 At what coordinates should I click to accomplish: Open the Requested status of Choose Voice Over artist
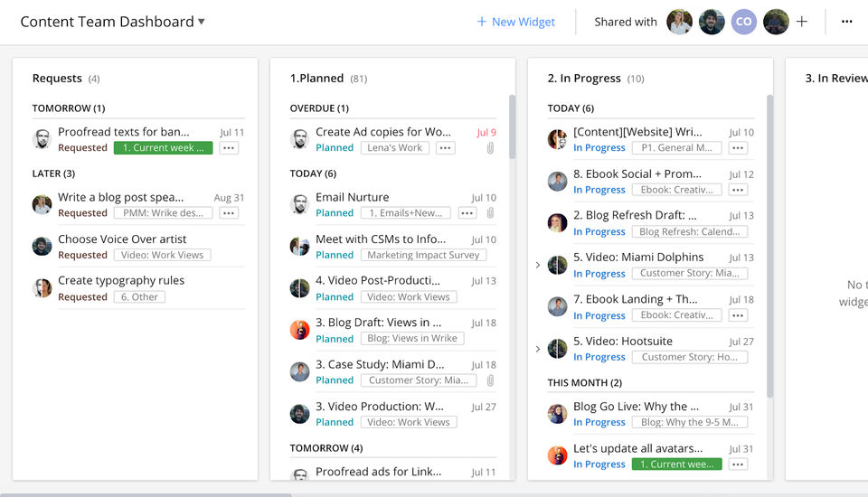(x=82, y=255)
